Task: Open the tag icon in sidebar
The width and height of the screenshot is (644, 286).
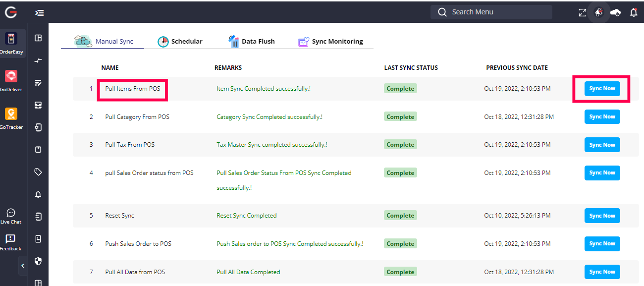Action: coord(38,172)
